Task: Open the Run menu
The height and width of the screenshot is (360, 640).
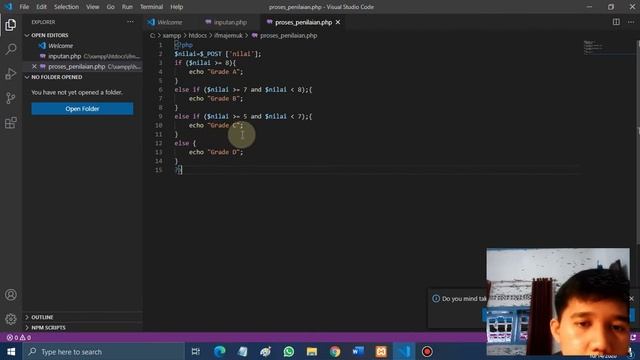Action: 127,7
